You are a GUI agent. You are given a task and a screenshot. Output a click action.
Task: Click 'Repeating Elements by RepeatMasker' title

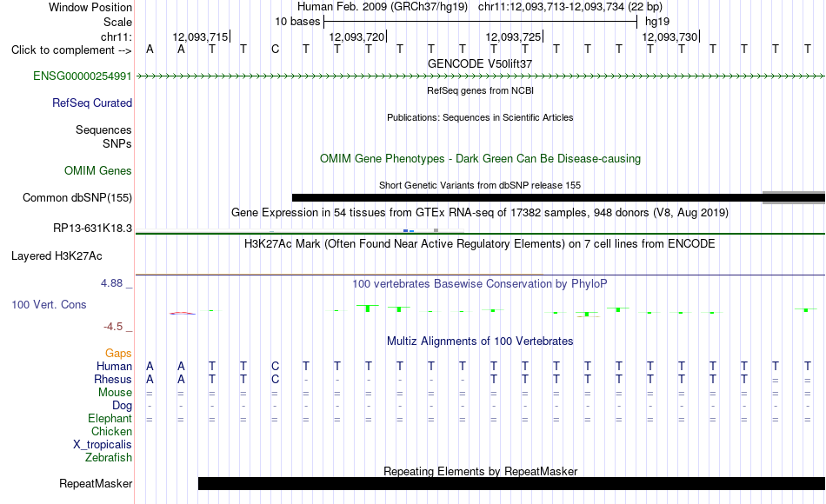tap(481, 471)
